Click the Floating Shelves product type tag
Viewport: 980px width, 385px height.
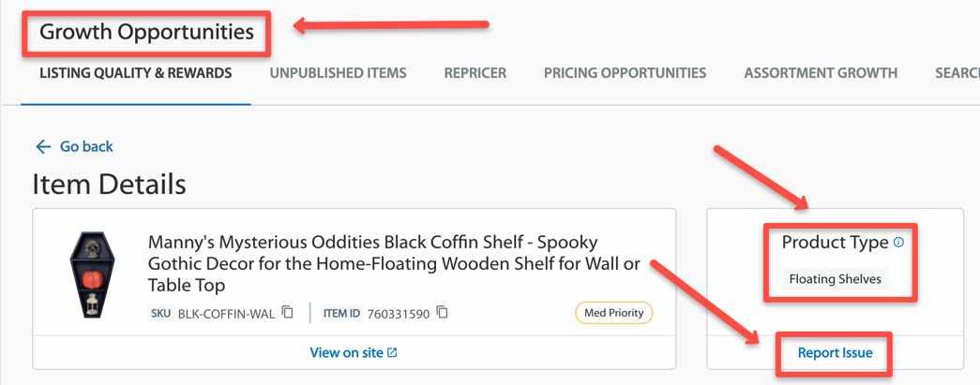pos(835,279)
